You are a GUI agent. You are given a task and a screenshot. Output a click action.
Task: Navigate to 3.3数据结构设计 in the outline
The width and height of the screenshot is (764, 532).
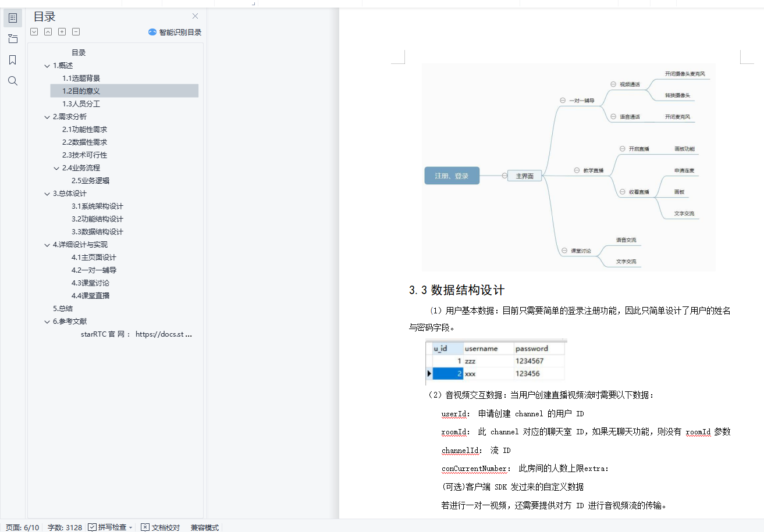[97, 231]
